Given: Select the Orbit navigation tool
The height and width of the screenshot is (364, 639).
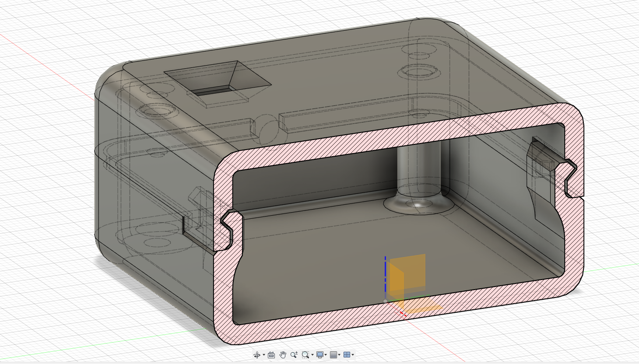Looking at the screenshot, I should pos(257,355).
